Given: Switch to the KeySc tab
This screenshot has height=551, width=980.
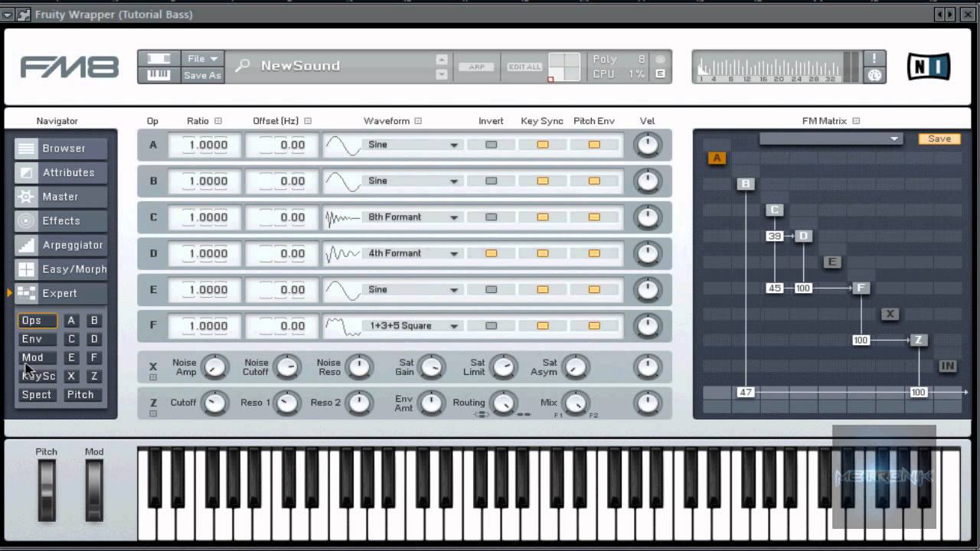Looking at the screenshot, I should pos(37,376).
